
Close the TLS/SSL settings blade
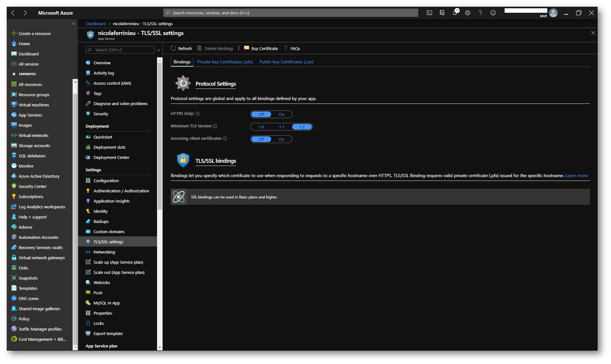pyautogui.click(x=593, y=33)
